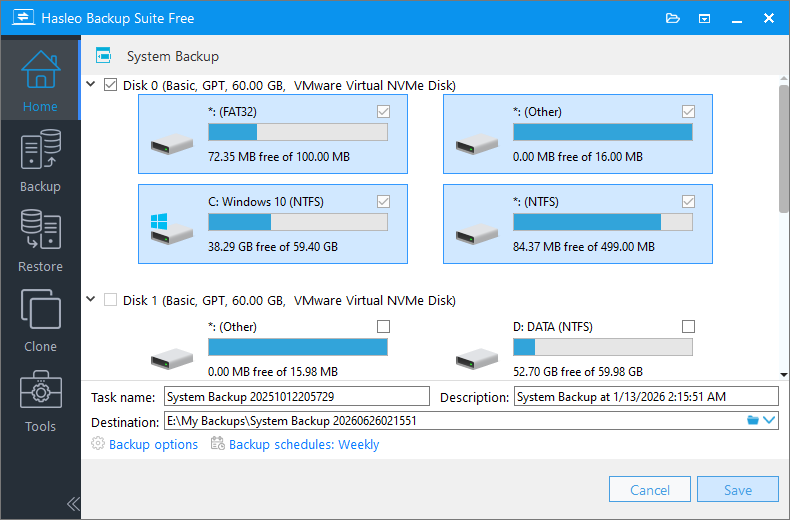The width and height of the screenshot is (790, 520).
Task: Click '72.35 MB free of 100.00 MB' text
Action: (279, 157)
